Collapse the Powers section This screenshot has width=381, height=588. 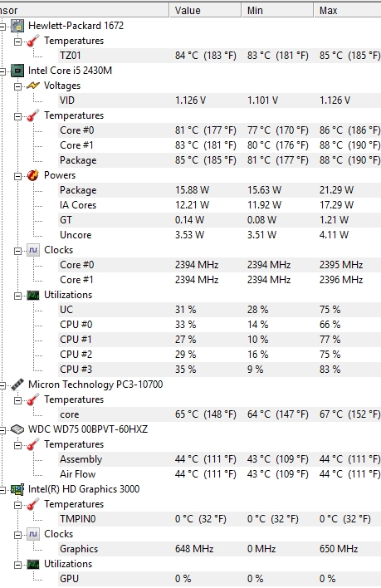pyautogui.click(x=17, y=176)
